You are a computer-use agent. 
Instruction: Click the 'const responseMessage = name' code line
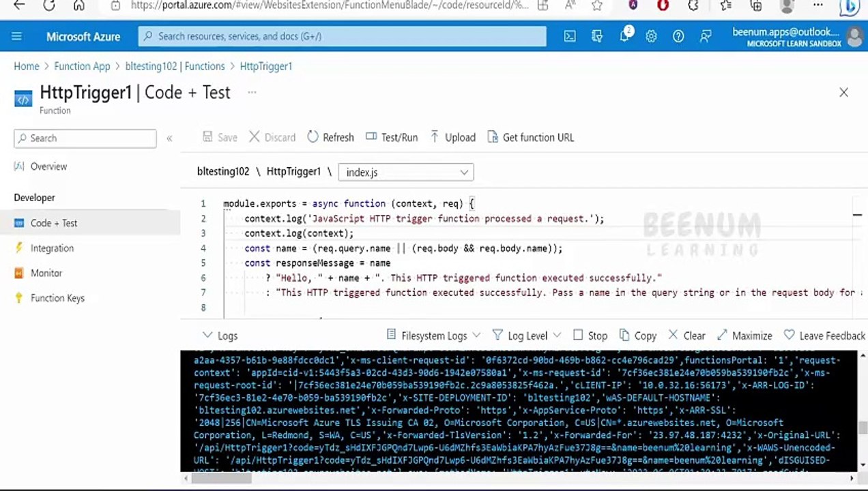pos(317,263)
